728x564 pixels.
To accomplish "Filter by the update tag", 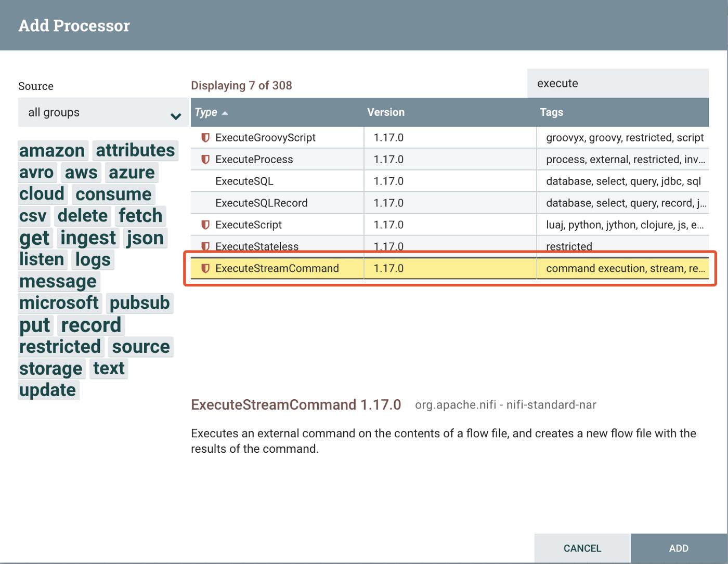I will [x=48, y=390].
